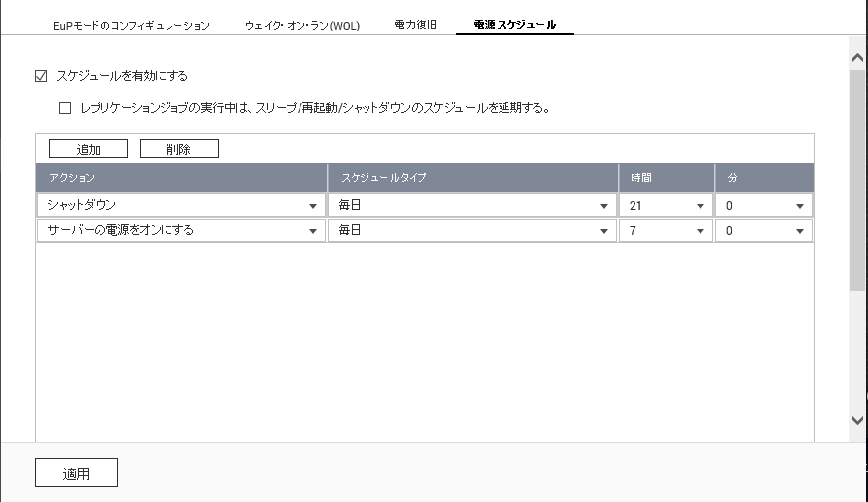Viewport: 868px width, 502px height.
Task: Select the 電源スケジュール tab
Action: point(514,25)
